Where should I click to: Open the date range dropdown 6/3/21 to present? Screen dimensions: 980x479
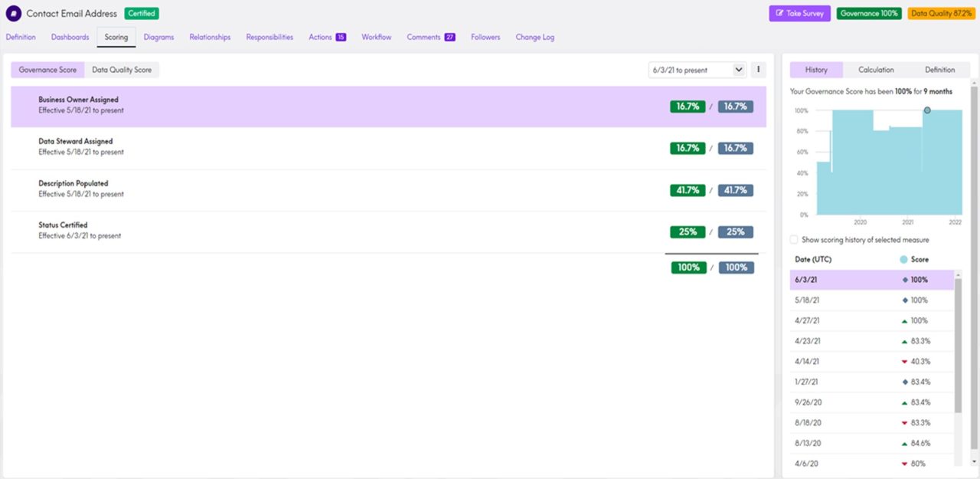[697, 70]
